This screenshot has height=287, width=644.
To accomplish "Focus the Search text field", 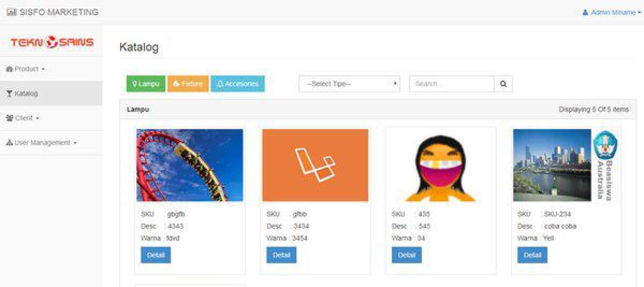I will (451, 84).
